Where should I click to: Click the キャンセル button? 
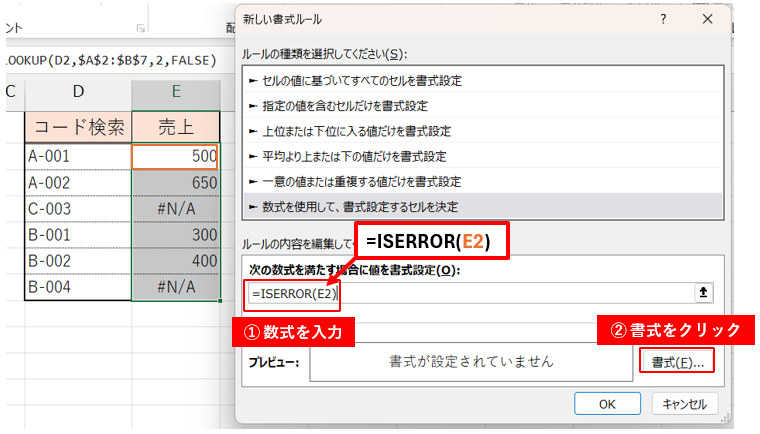(684, 404)
